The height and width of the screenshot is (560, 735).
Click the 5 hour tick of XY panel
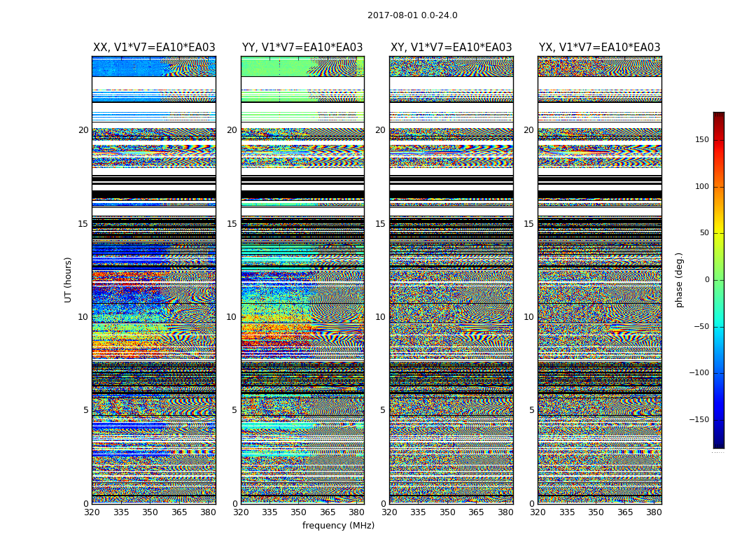click(384, 410)
